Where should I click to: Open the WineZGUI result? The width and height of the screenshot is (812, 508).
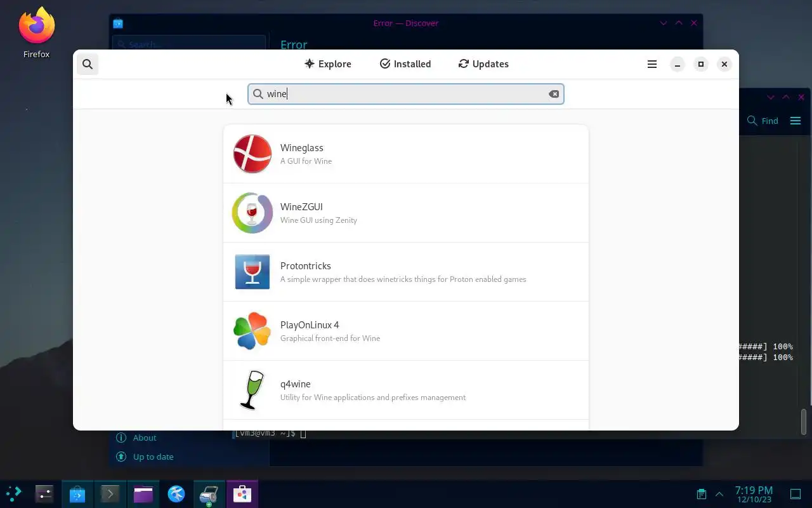tap(406, 213)
